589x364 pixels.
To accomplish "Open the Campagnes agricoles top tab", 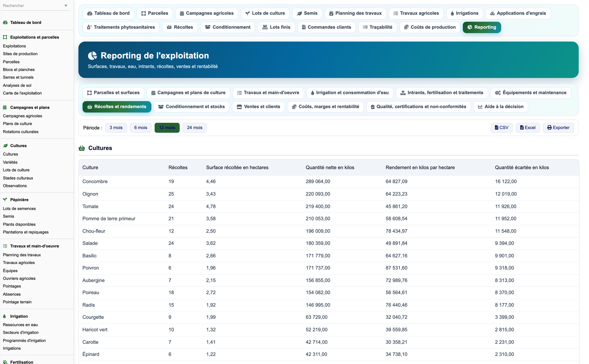I will 207,13.
